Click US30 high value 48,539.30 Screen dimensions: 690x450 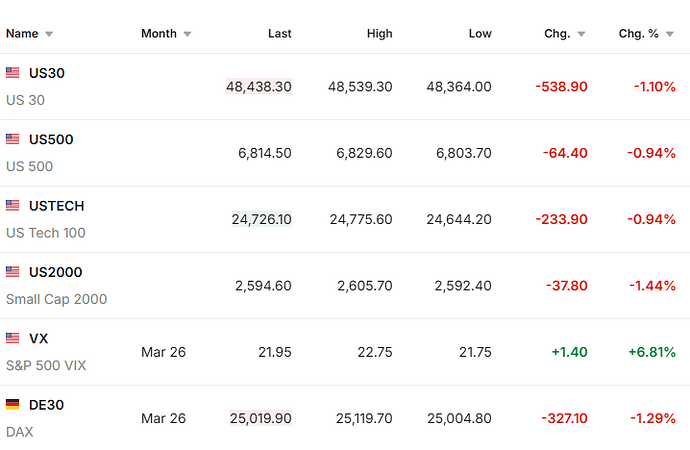pyautogui.click(x=360, y=87)
